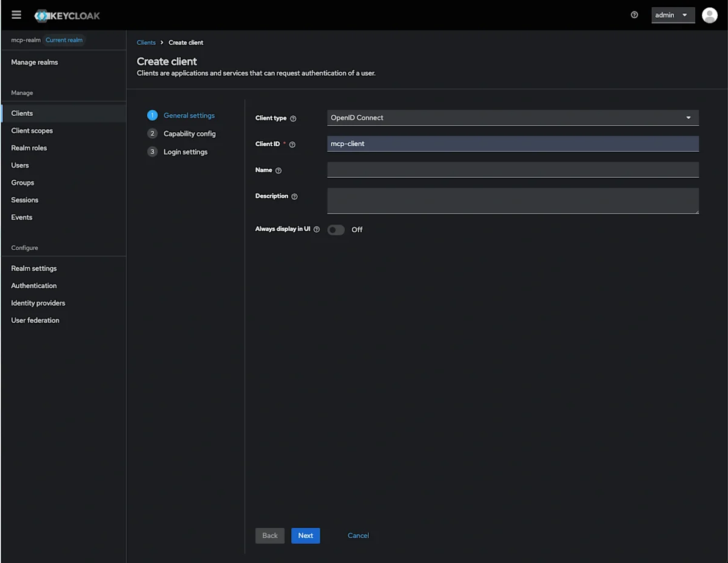Open the hamburger navigation menu

16,15
